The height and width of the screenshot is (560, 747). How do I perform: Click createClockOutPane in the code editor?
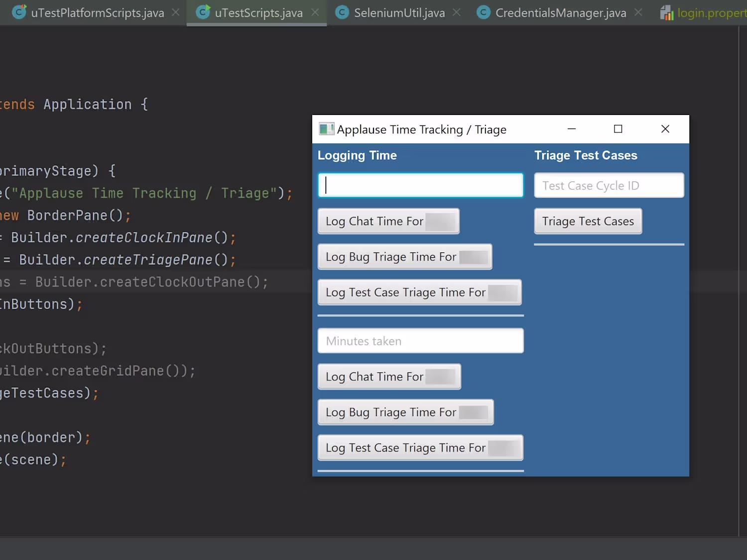click(172, 282)
